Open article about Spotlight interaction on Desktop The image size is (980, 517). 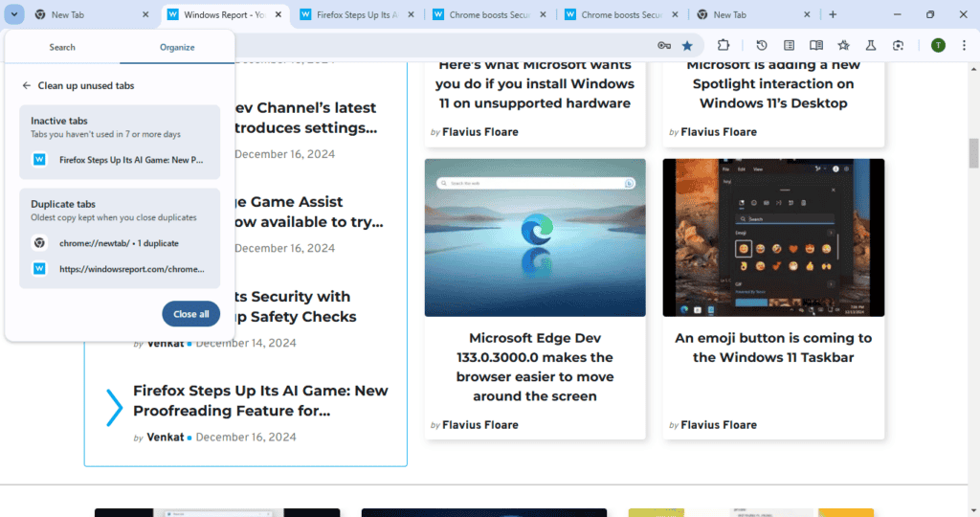(x=773, y=83)
